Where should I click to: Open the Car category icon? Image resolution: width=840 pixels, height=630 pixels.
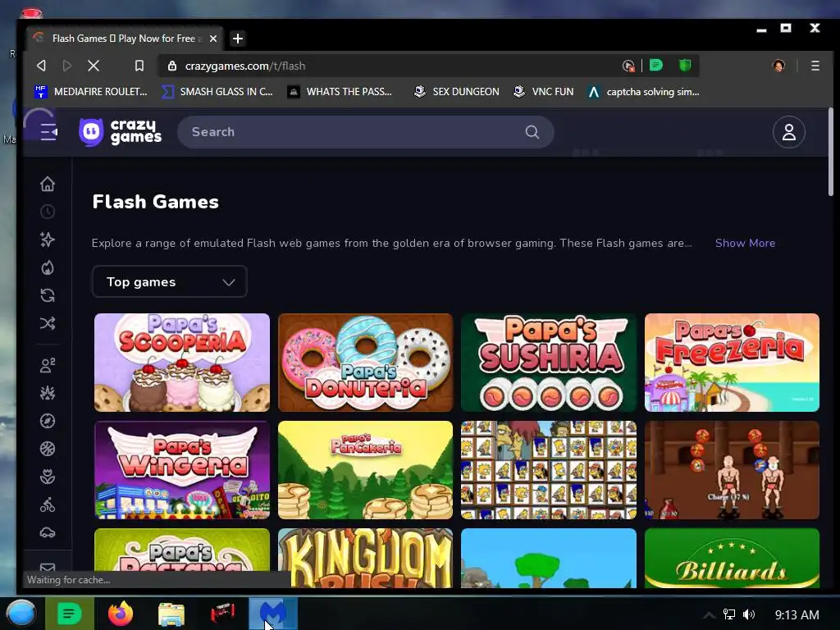pyautogui.click(x=47, y=532)
